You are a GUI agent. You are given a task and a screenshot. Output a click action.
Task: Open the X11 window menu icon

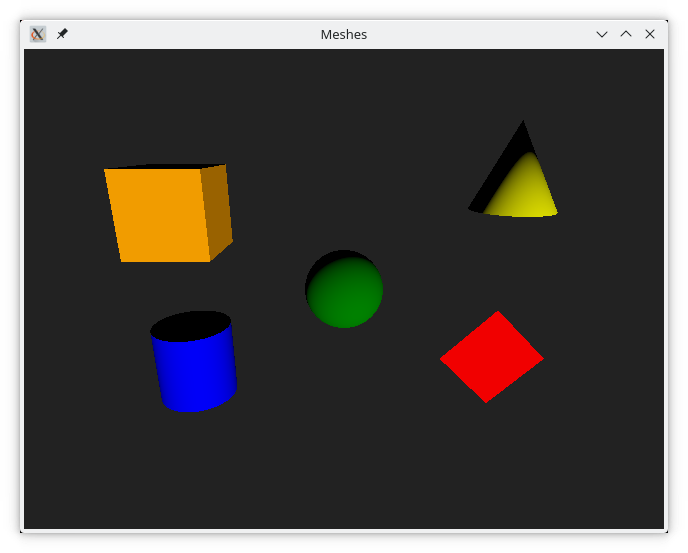pyautogui.click(x=37, y=34)
